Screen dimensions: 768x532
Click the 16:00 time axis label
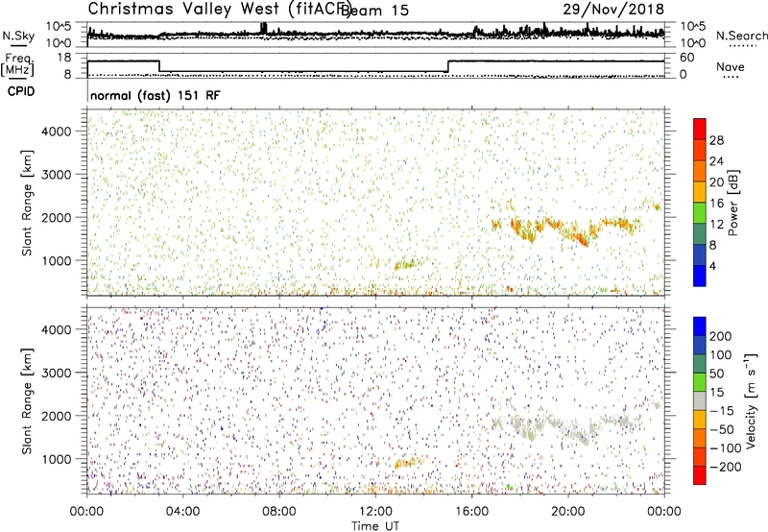(x=471, y=512)
